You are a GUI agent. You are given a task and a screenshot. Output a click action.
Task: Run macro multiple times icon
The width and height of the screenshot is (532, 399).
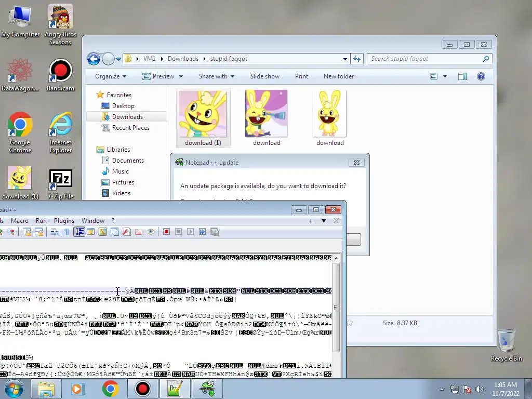[202, 232]
